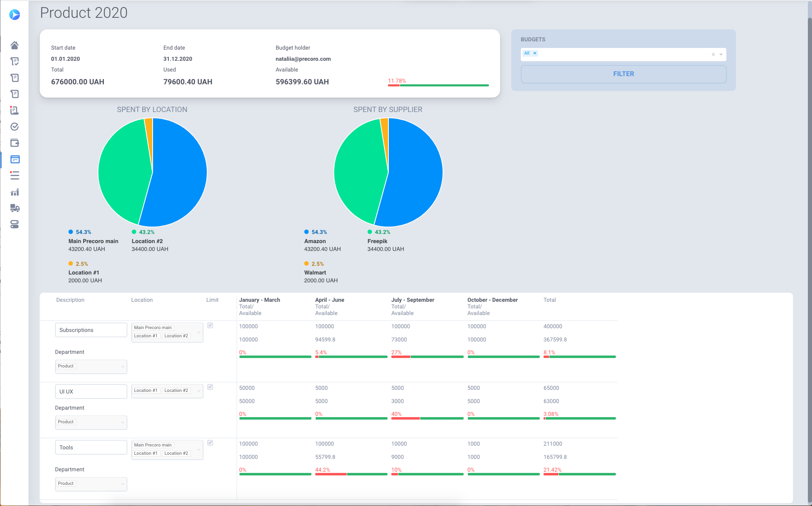Open the list icon with red dot

tap(14, 175)
